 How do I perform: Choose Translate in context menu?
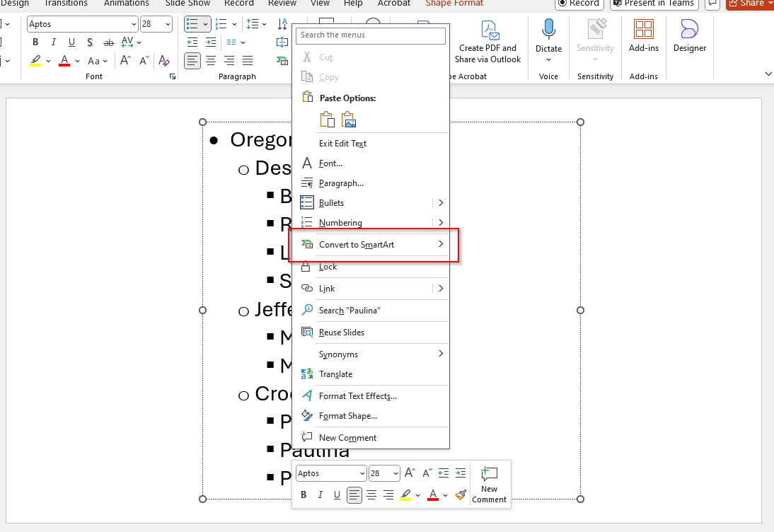click(x=371, y=374)
